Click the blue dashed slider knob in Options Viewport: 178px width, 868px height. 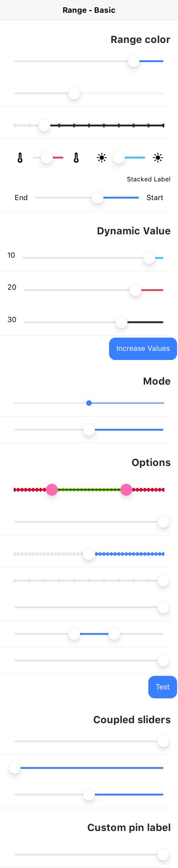89,554
